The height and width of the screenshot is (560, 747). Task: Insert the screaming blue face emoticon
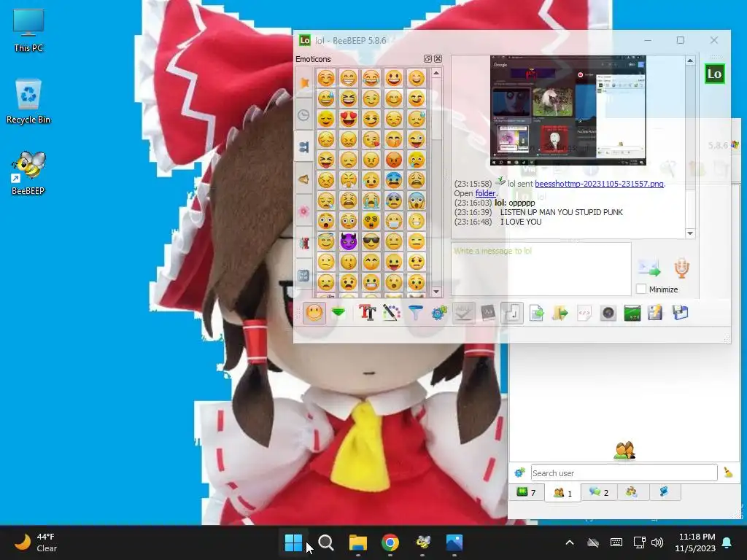tap(416, 201)
